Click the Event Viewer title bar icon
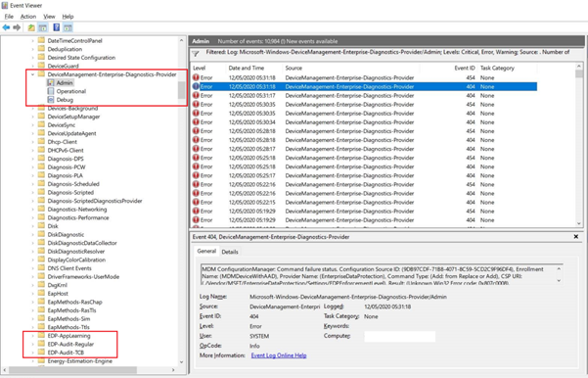 5,5
